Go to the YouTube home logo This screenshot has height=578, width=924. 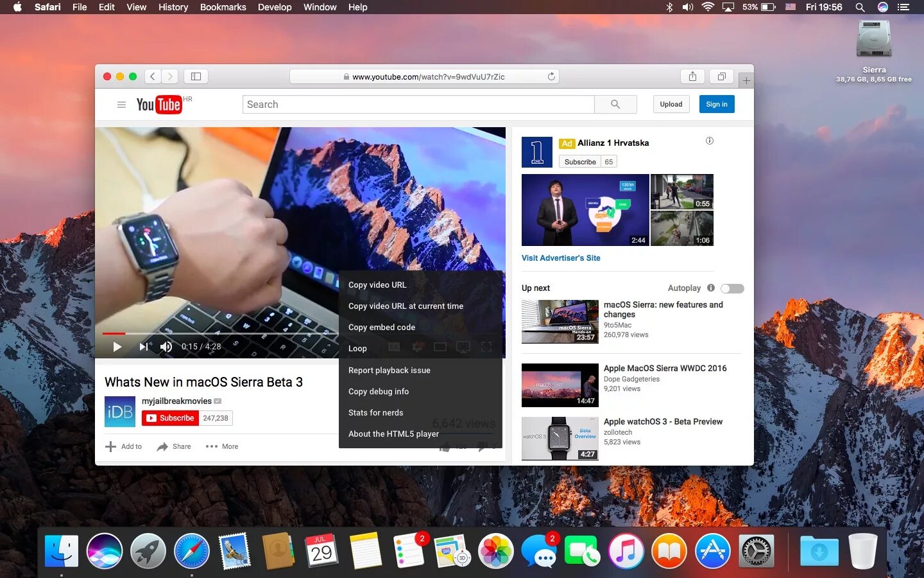(159, 105)
